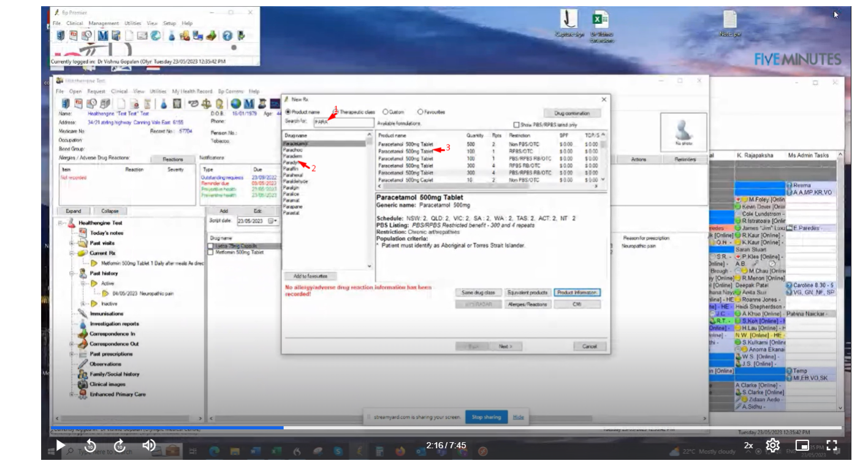868x466 pixels.
Task: Click the rewind 10 seconds icon
Action: 90,445
